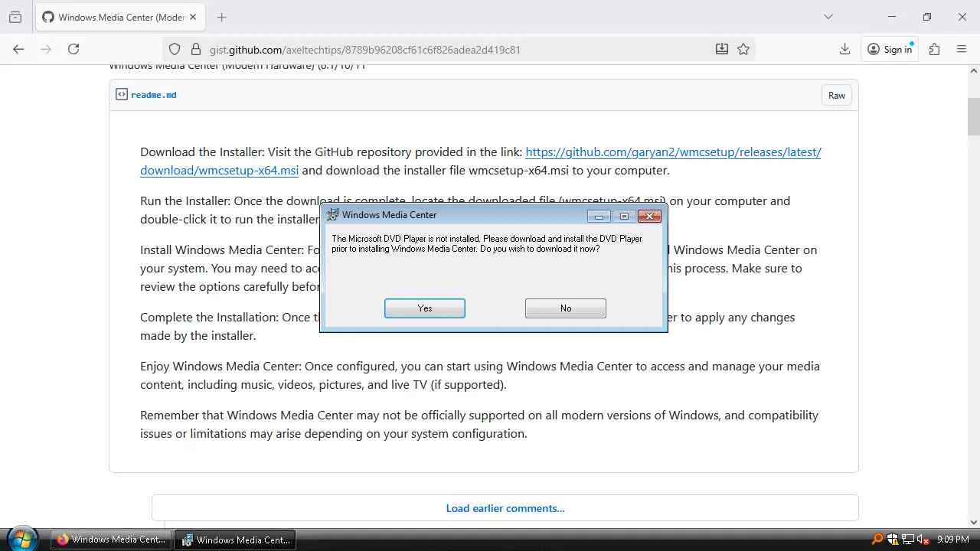Close the Windows Media Center browser tab

pos(193,17)
